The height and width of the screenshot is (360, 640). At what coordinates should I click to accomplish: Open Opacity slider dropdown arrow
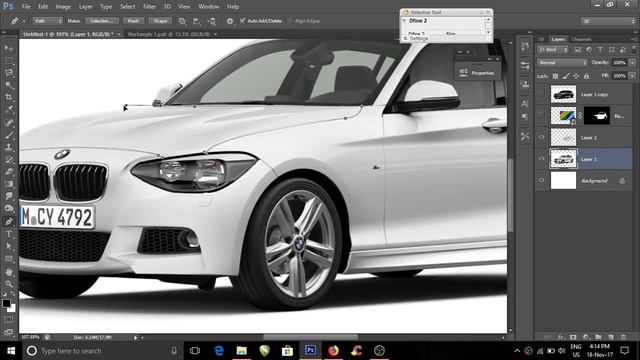tap(632, 62)
